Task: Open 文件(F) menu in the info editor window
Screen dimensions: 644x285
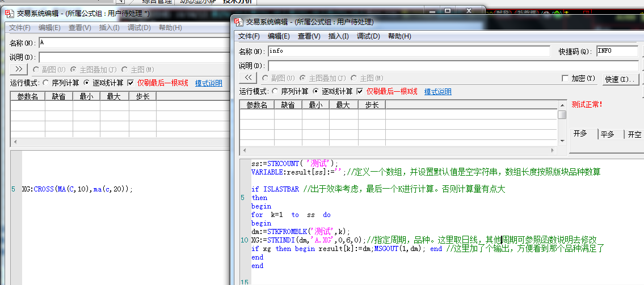Action: click(249, 36)
